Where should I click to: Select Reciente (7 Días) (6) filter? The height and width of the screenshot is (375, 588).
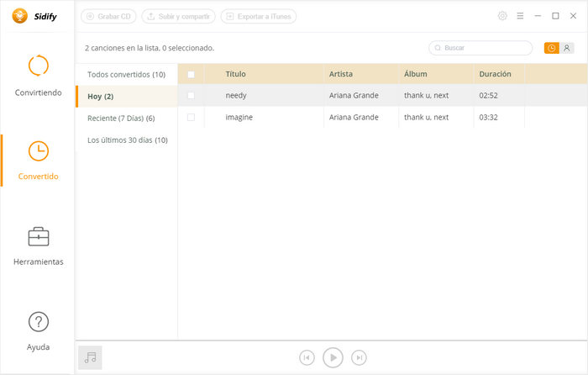point(126,119)
